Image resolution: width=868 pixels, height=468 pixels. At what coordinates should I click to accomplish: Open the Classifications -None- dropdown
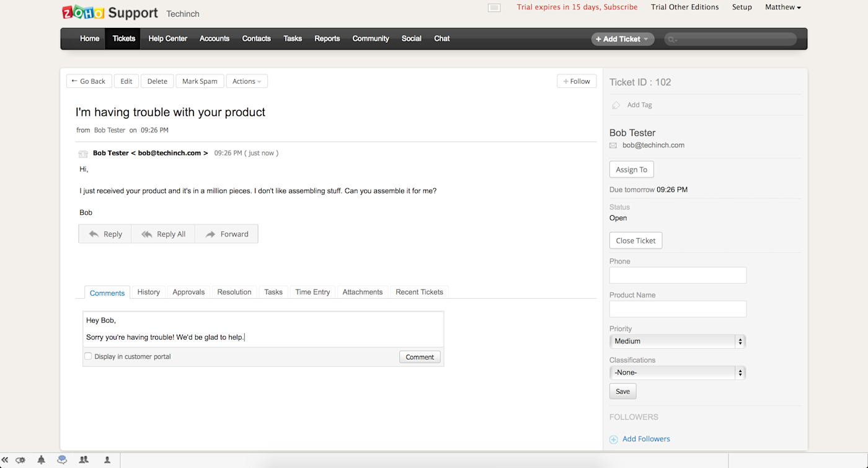(x=678, y=373)
